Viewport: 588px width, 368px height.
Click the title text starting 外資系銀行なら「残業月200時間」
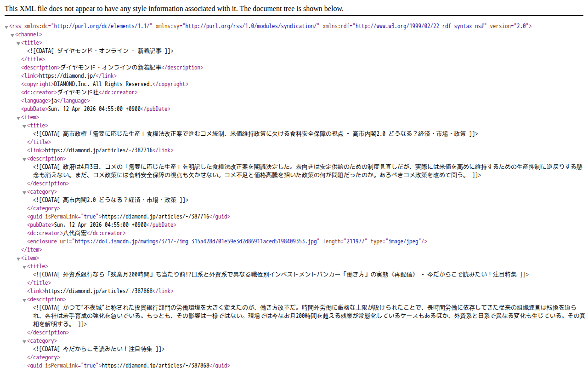(281, 275)
